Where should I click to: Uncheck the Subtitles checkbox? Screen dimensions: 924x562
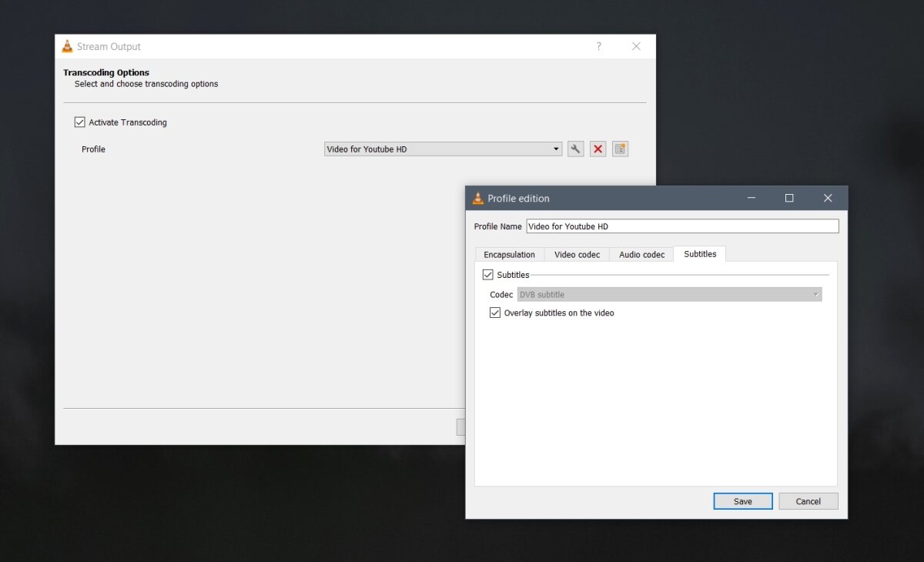(x=487, y=274)
